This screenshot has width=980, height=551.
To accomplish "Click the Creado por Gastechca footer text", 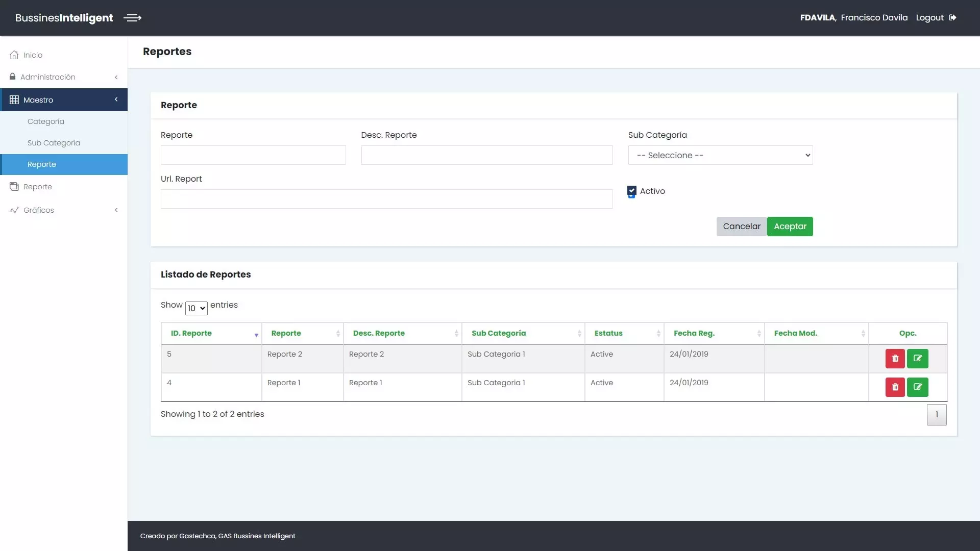I will click(x=217, y=536).
